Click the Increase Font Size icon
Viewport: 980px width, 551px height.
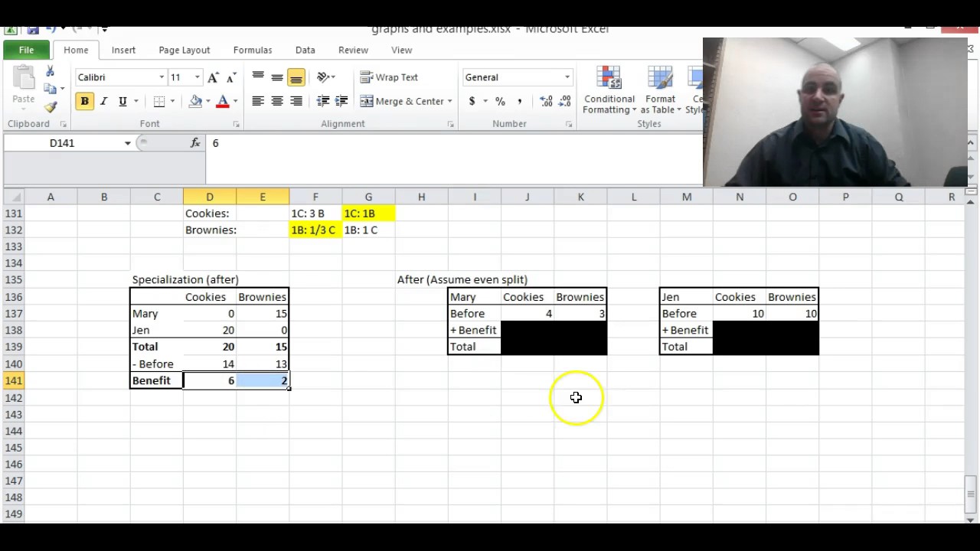(x=213, y=77)
